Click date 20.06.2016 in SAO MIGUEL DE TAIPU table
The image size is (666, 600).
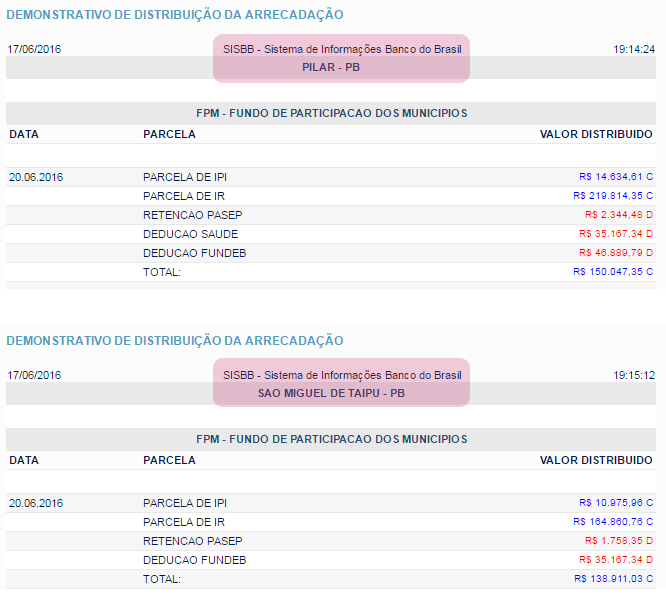click(36, 503)
